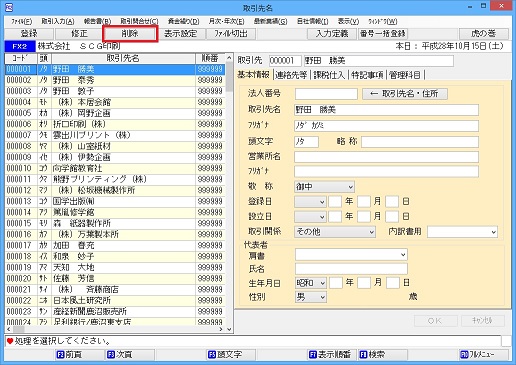Go to previous page with F2 前頁

pos(79,354)
